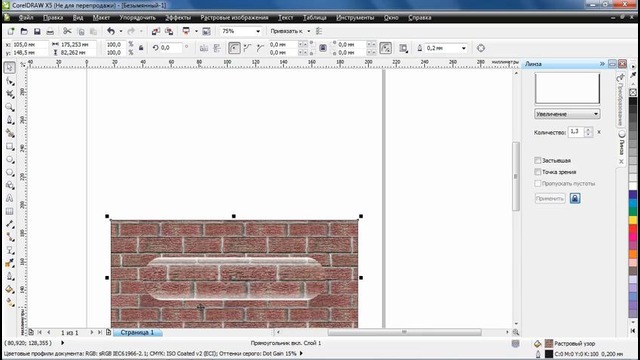Toggle the lens docker lock button
Viewport: 640px width, 360px height.
click(x=575, y=198)
